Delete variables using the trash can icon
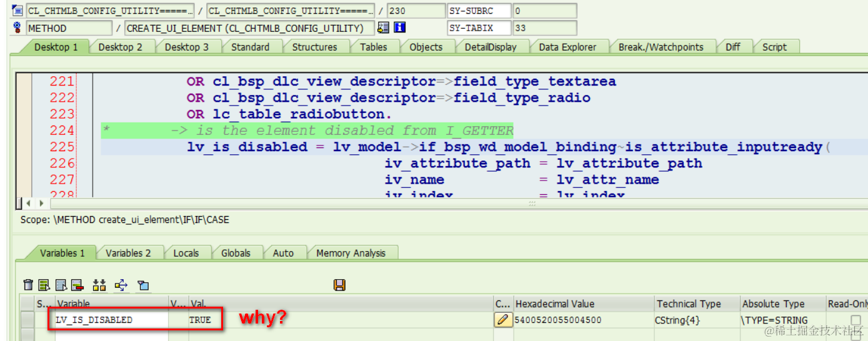The width and height of the screenshot is (868, 341). pyautogui.click(x=27, y=285)
